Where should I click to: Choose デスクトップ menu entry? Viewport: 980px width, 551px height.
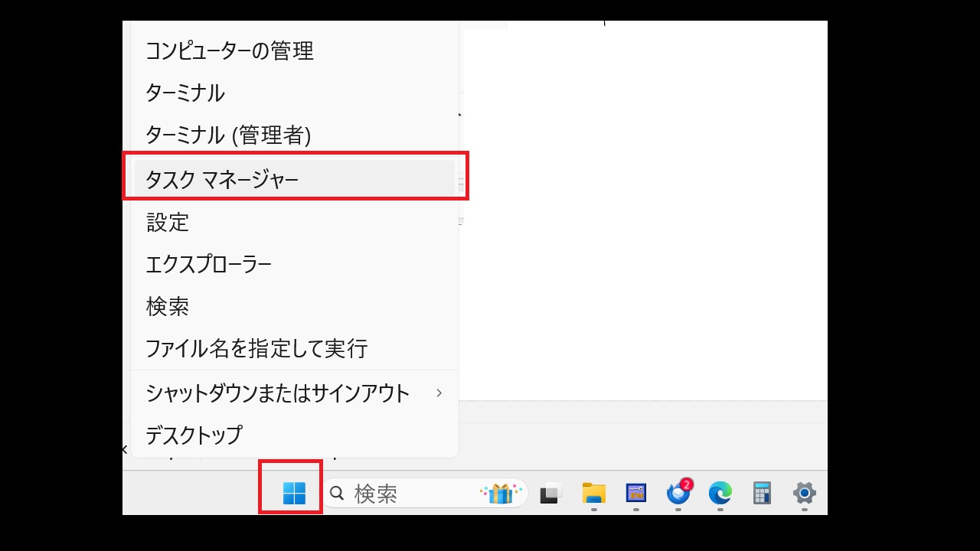[x=295, y=435]
